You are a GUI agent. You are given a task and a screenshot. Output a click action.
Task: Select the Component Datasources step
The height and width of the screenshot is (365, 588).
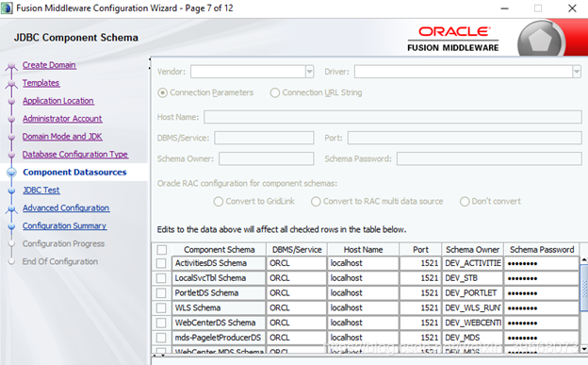coord(74,173)
